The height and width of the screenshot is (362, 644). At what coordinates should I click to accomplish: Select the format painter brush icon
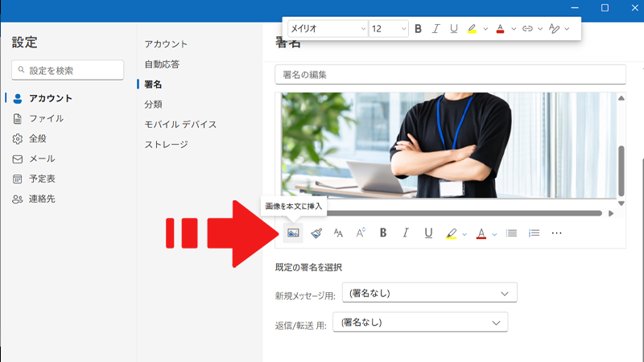click(x=316, y=233)
